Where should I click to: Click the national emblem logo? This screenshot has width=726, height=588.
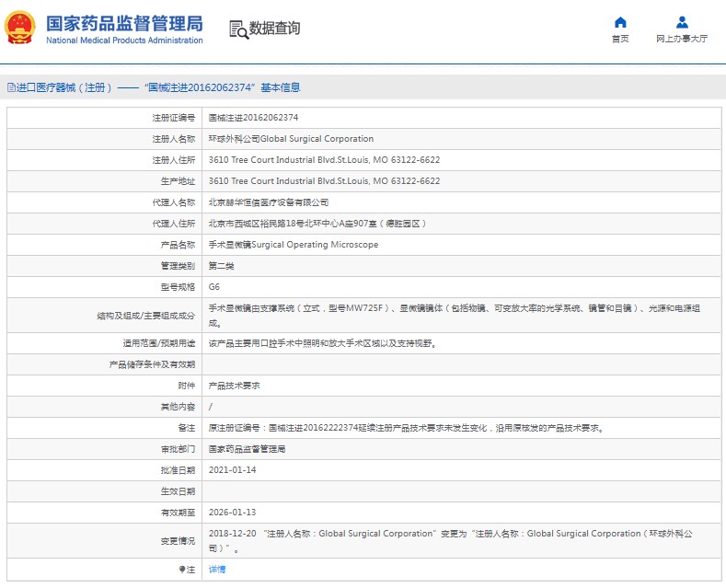point(22,29)
